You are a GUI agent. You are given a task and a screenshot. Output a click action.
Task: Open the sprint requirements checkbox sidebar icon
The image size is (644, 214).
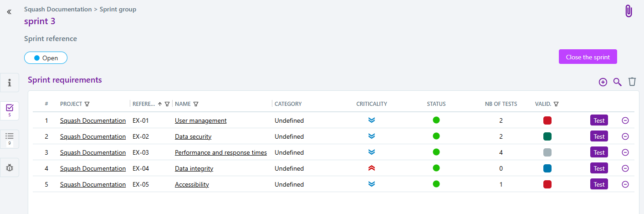[x=10, y=110]
